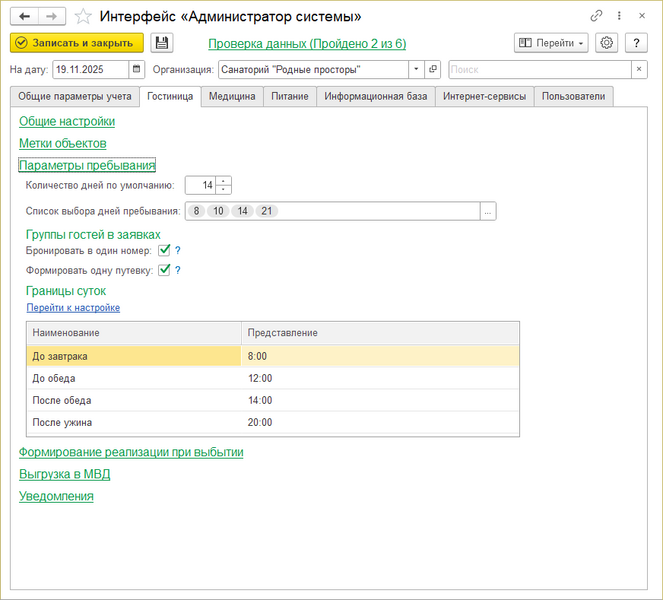Add form to favorites with star icon
663x600 pixels.
[83, 17]
